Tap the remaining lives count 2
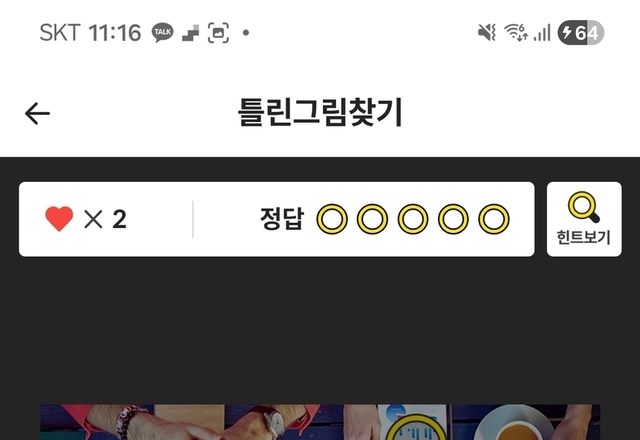This screenshot has height=440, width=640. pyautogui.click(x=119, y=219)
